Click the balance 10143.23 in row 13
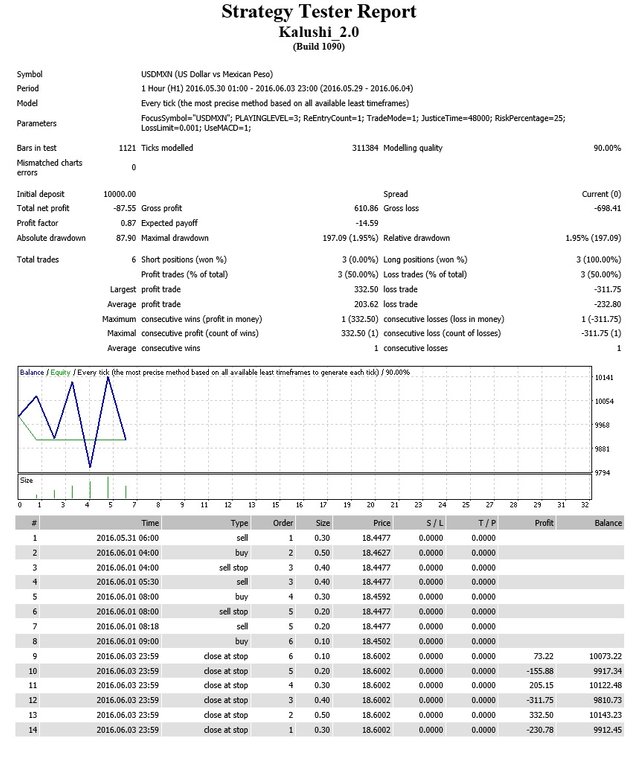Viewport: 640px width, 759px height. [x=606, y=715]
